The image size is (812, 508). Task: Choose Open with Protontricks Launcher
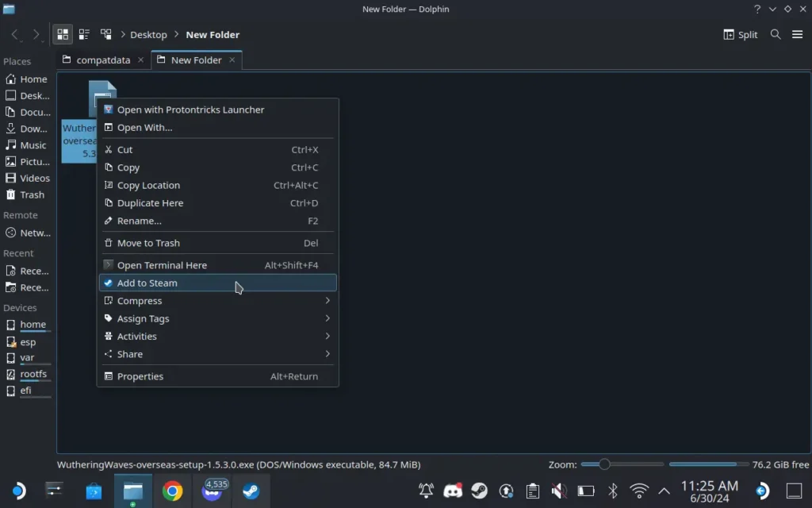coord(217,110)
